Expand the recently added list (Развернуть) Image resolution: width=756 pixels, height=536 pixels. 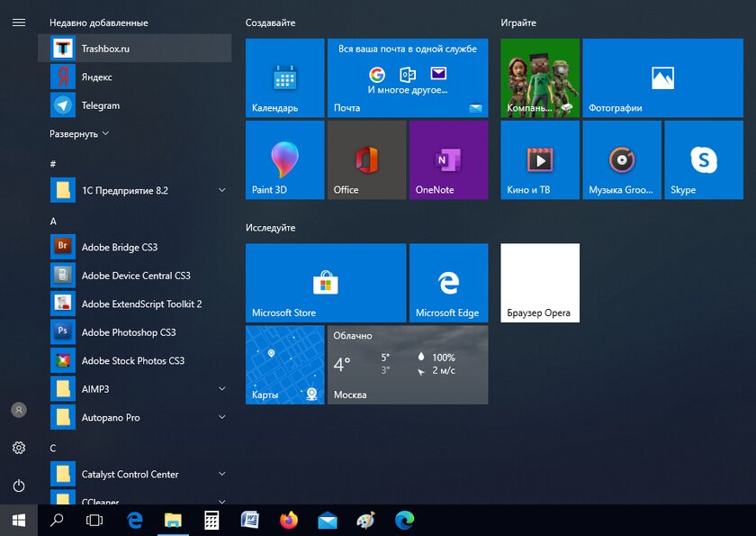79,133
